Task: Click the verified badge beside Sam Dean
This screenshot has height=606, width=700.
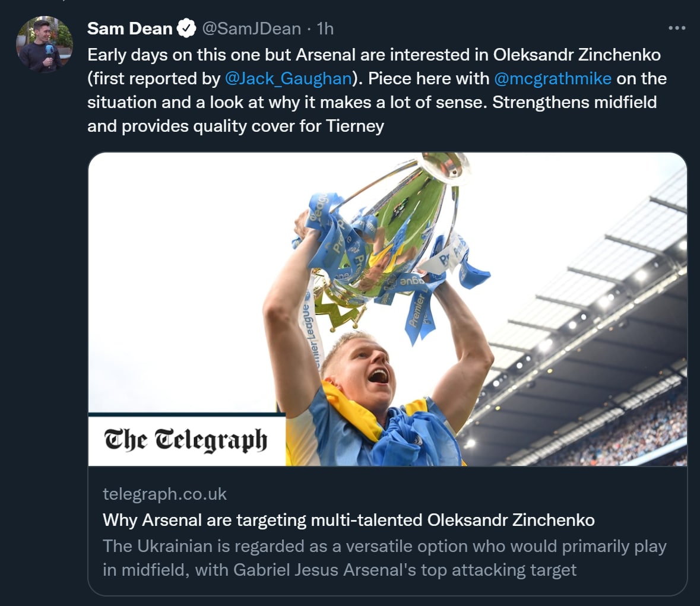Action: point(187,28)
